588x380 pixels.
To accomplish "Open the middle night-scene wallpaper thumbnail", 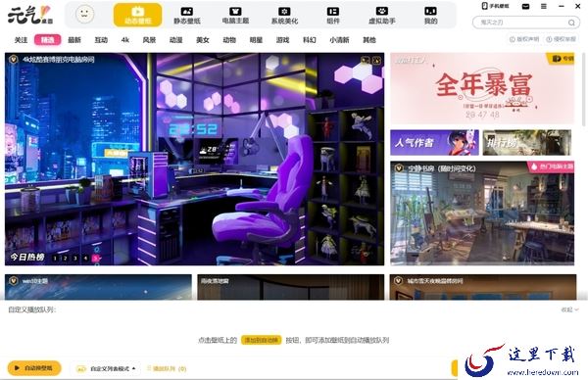I will click(291, 287).
